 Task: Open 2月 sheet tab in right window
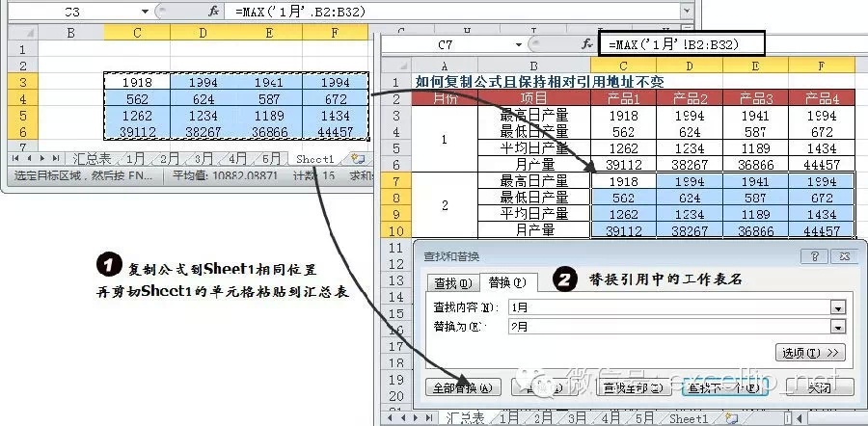(x=542, y=417)
